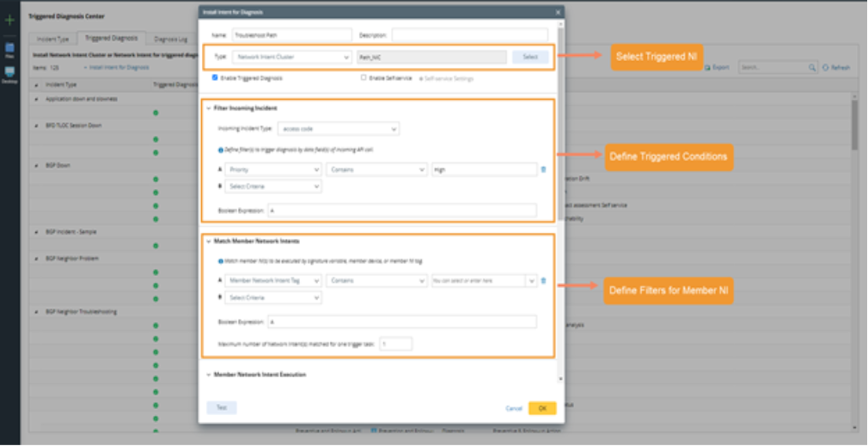The image size is (868, 446).
Task: Collapse the Application down and slowness row
Action: [37, 99]
